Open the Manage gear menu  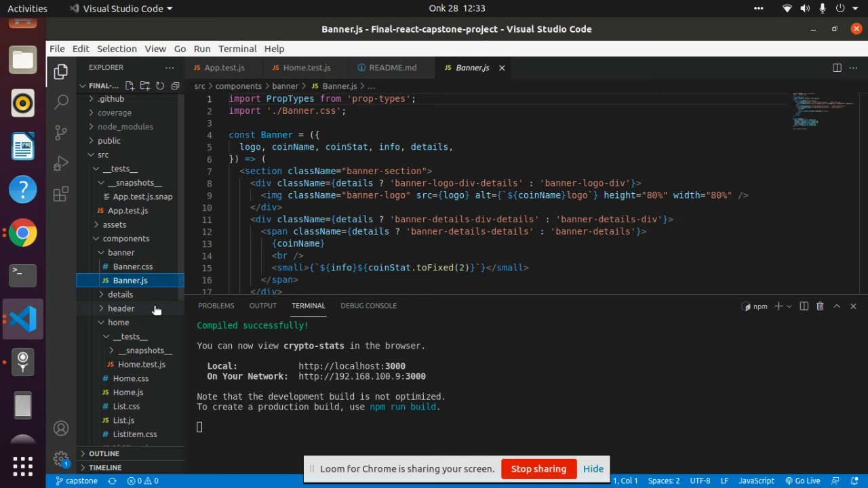coord(61,459)
